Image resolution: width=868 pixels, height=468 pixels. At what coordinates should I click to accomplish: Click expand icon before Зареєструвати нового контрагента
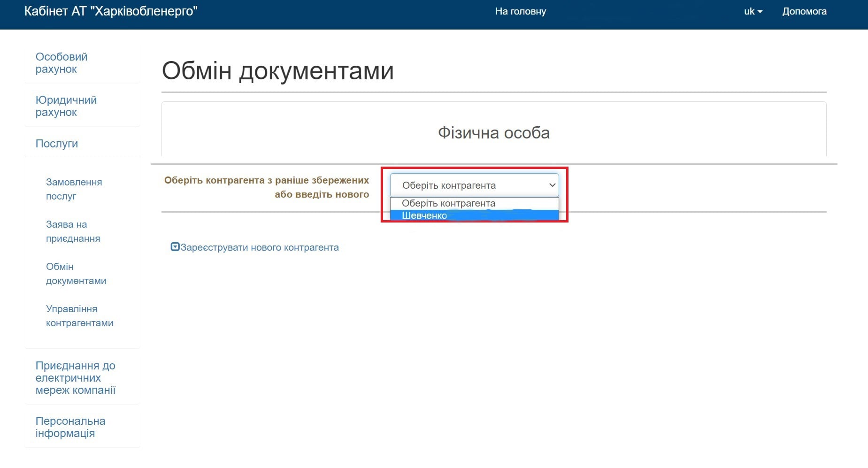[175, 247]
